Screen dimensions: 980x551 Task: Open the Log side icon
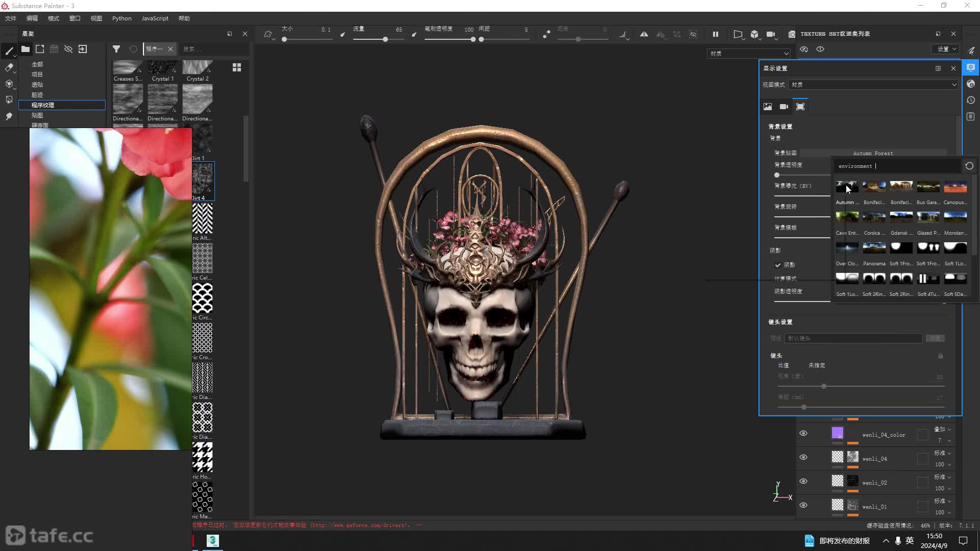[x=971, y=116]
